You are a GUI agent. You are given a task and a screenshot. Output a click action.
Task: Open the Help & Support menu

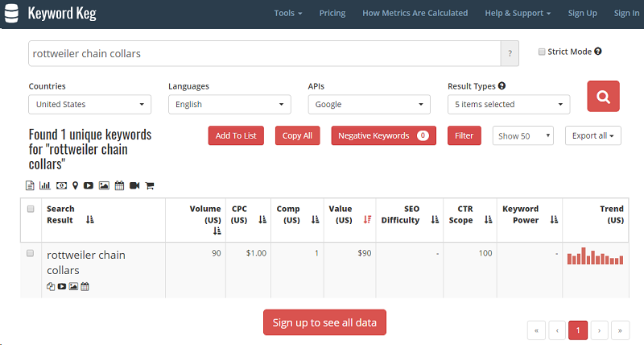[x=518, y=13]
